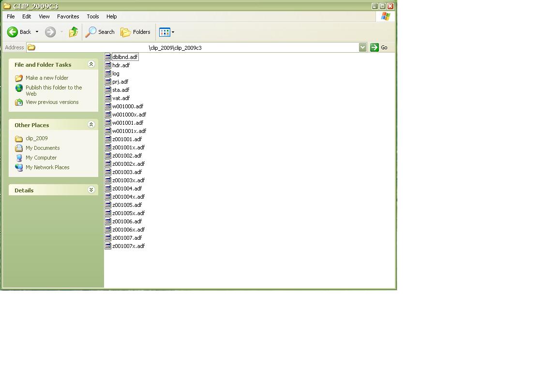
Task: Collapse the File and Folder Tasks panel
Action: [x=91, y=64]
